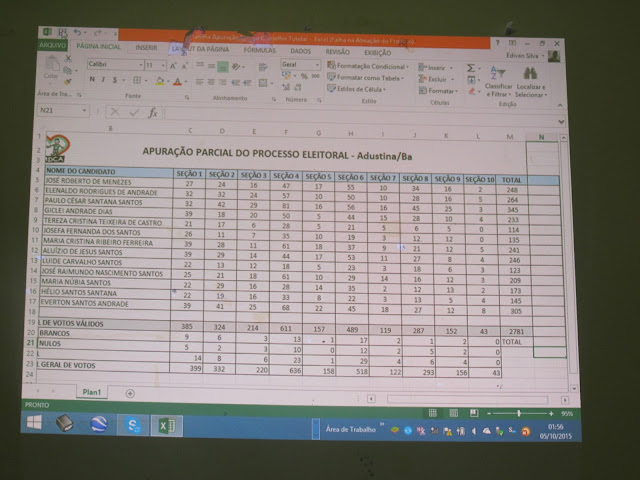Open Formatar como Tabela dropdown
The image size is (640, 480).
pos(365,78)
